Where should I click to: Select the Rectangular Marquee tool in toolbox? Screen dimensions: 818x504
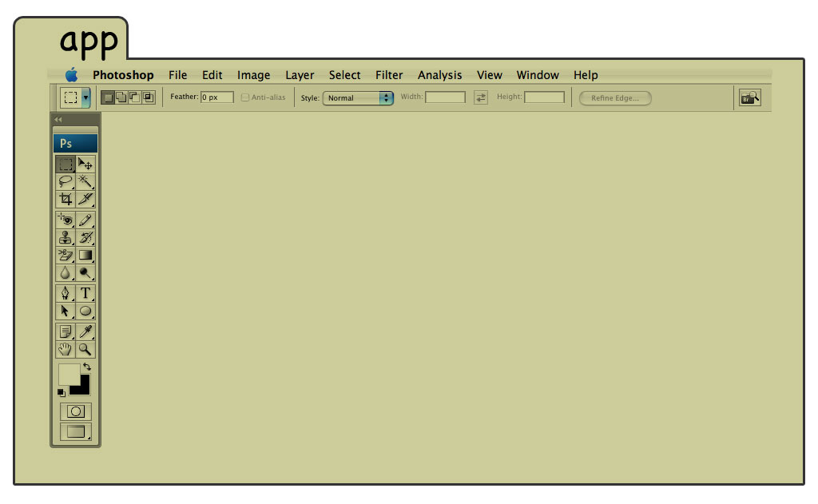pos(66,165)
